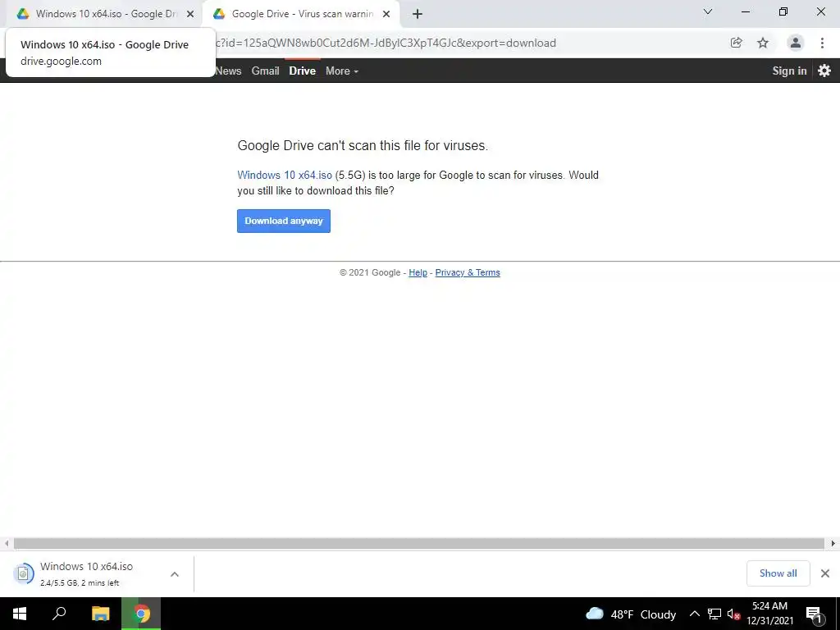Share this page icon

coord(736,43)
